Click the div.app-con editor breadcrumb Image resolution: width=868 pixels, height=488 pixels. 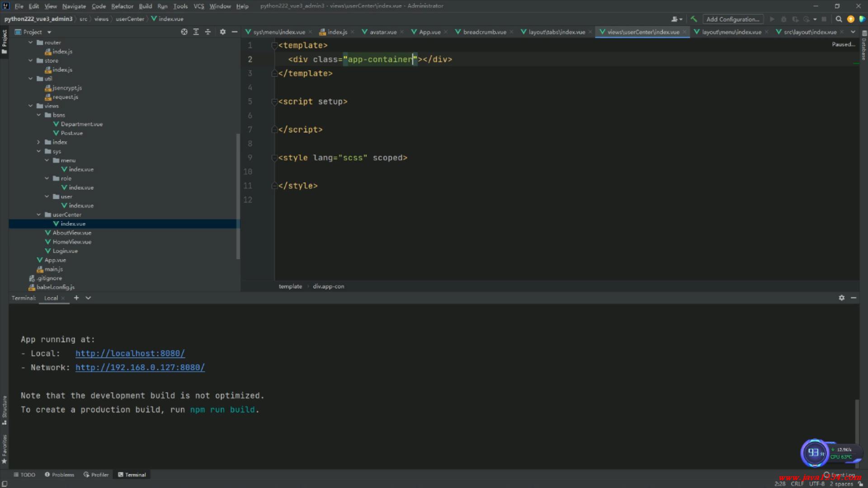click(329, 286)
